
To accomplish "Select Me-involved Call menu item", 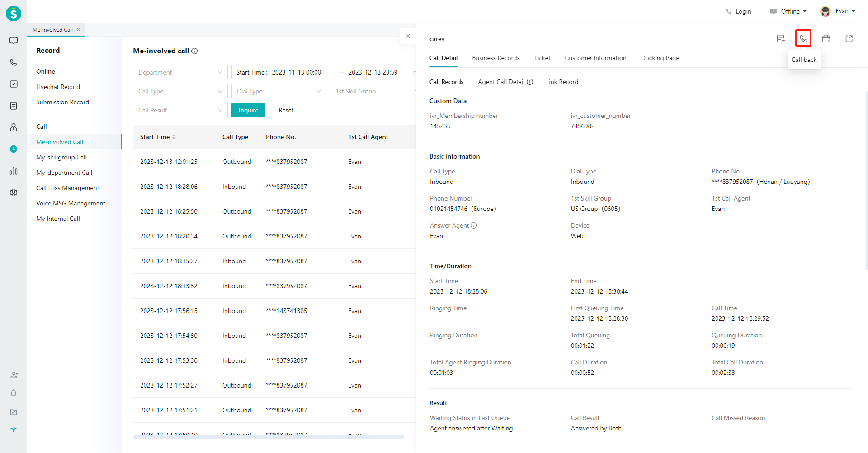I will tap(75, 142).
